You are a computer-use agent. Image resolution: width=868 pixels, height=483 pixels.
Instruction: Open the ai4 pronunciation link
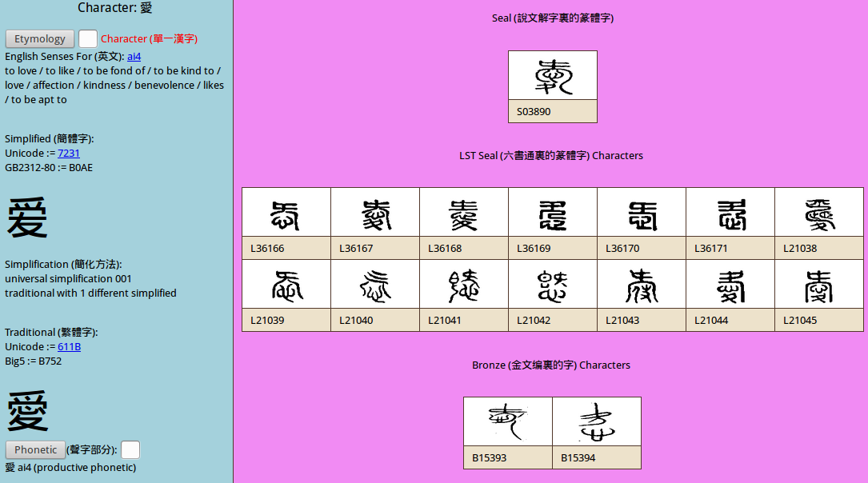point(134,56)
